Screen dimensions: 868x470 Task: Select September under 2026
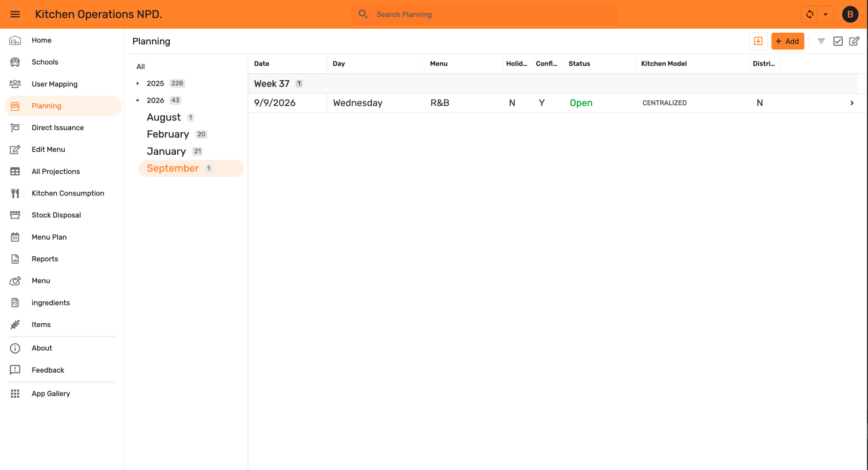(x=191, y=169)
